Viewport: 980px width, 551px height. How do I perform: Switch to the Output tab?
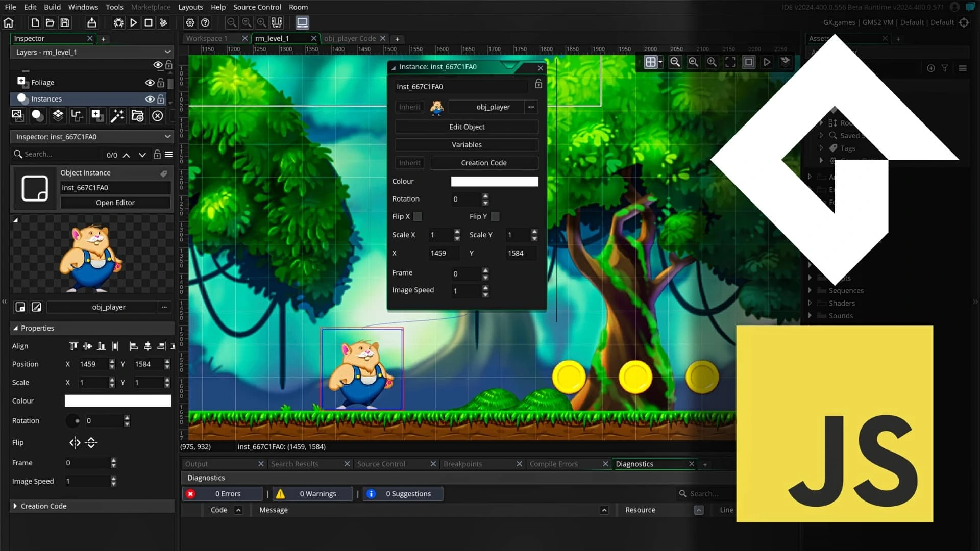(197, 464)
